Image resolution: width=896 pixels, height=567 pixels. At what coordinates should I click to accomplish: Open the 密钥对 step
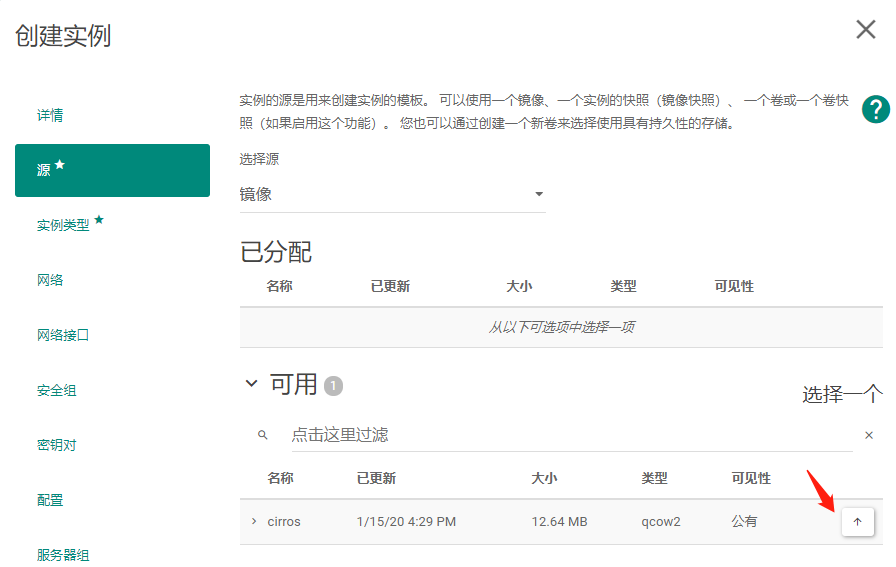coord(57,445)
